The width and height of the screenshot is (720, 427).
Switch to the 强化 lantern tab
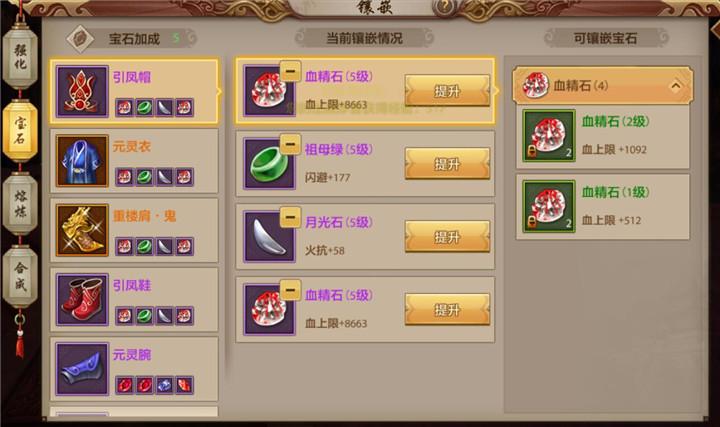(x=20, y=57)
